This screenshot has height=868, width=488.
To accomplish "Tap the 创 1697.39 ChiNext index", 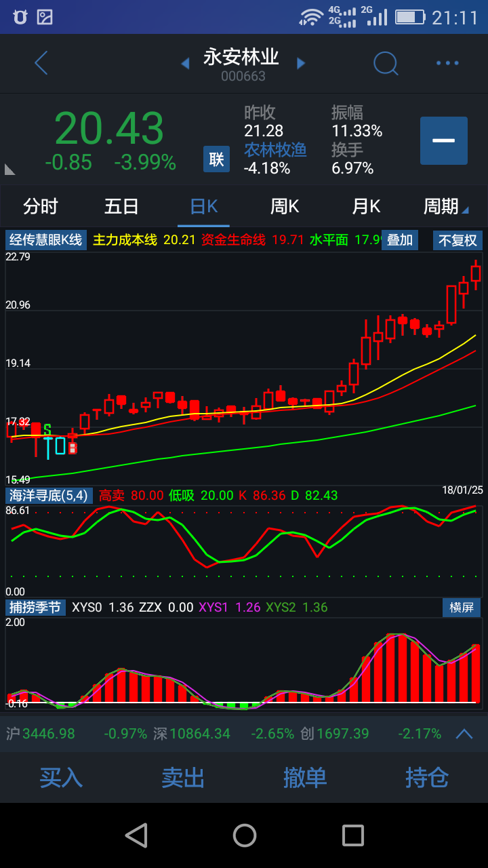I will (335, 734).
